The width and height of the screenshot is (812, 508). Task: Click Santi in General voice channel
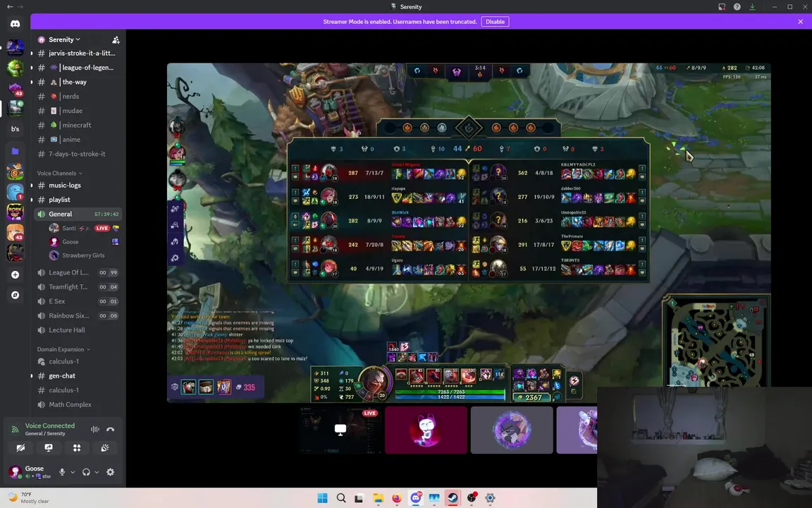pos(68,228)
